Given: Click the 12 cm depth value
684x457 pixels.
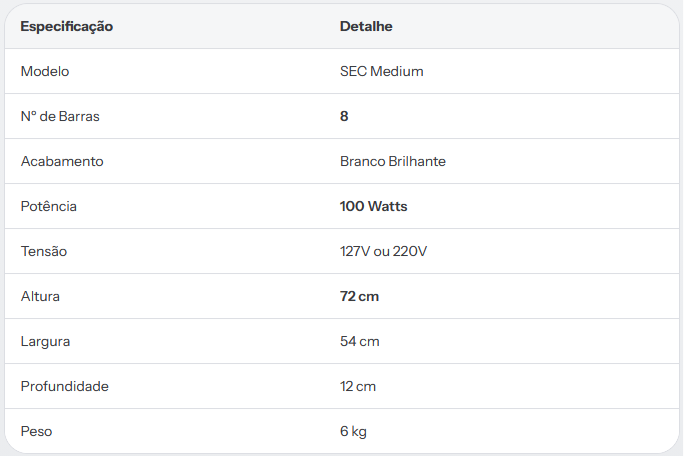Looking at the screenshot, I should tap(358, 386).
